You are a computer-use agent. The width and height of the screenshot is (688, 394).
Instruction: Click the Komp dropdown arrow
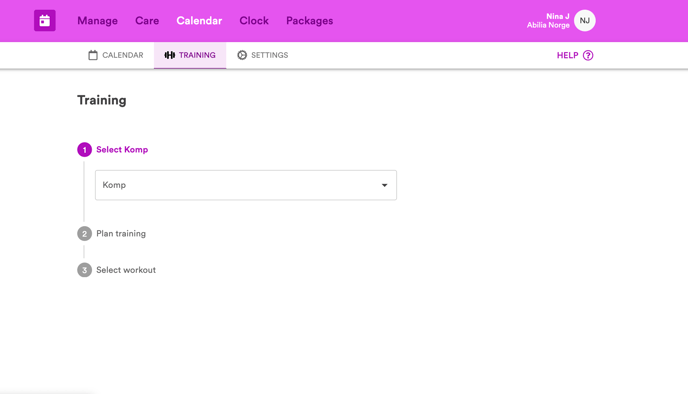(x=384, y=185)
